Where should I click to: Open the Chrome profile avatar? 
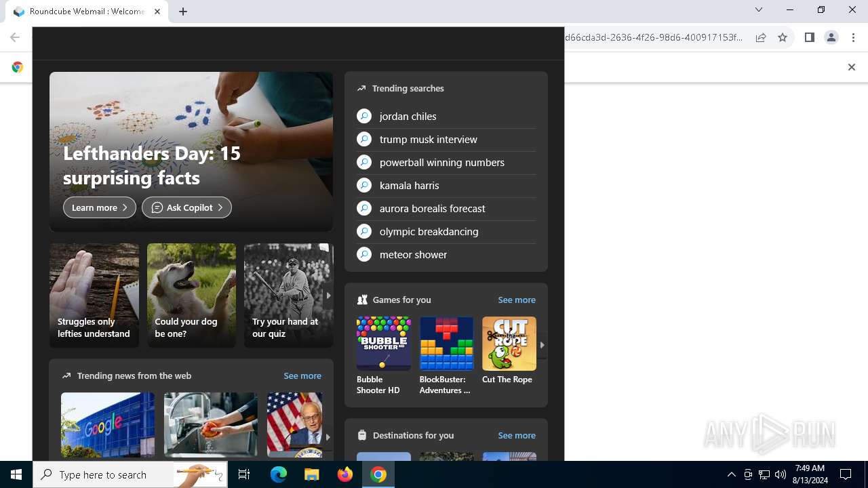click(x=831, y=38)
